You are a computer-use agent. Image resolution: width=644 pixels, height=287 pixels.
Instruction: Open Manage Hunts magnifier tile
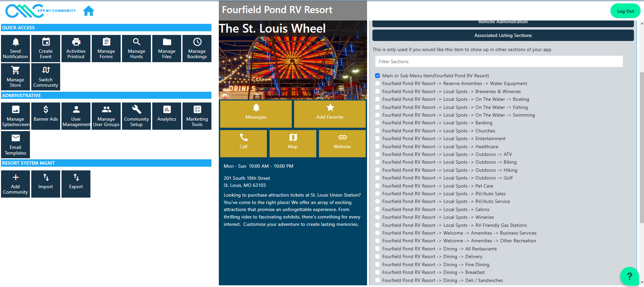click(x=136, y=48)
